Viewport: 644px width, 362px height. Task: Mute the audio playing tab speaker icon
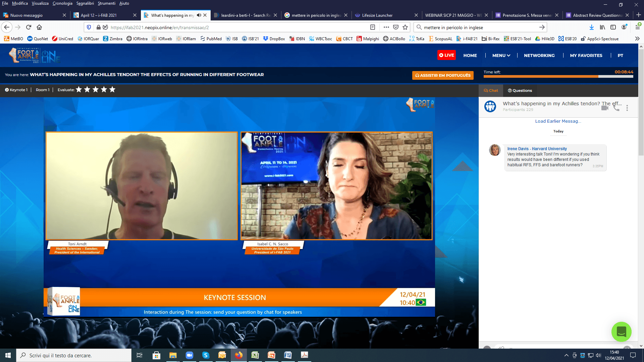pos(199,15)
